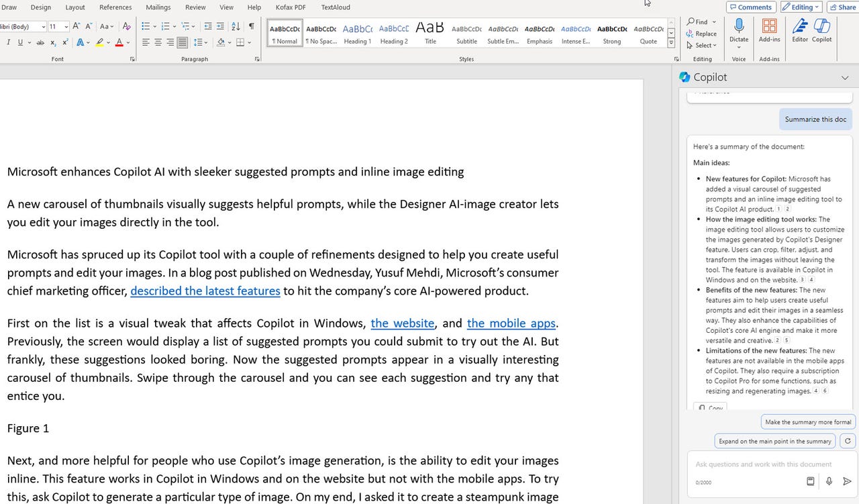This screenshot has height=504, width=859.
Task: Click the Copilot question input field
Action: coord(764,464)
